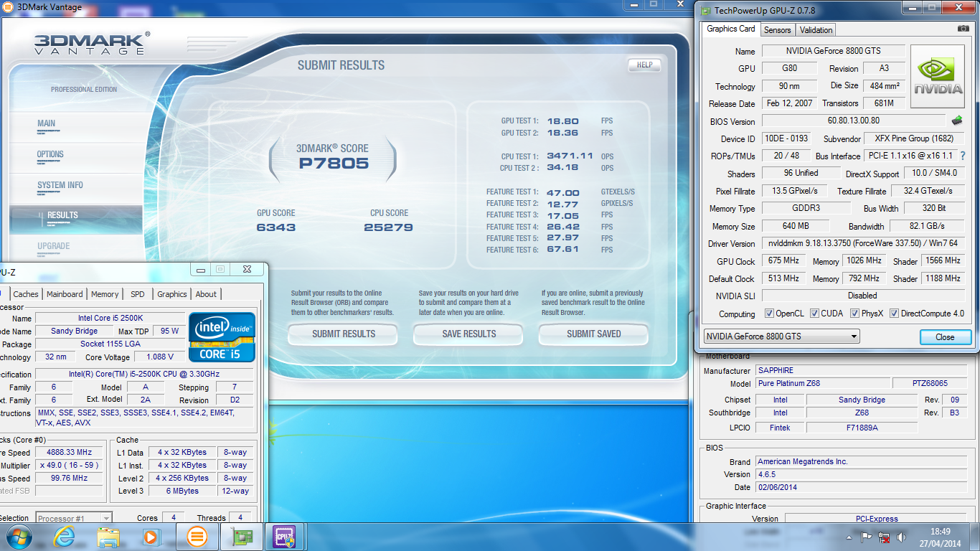
Task: Click the network status tray icon
Action: pos(885,537)
